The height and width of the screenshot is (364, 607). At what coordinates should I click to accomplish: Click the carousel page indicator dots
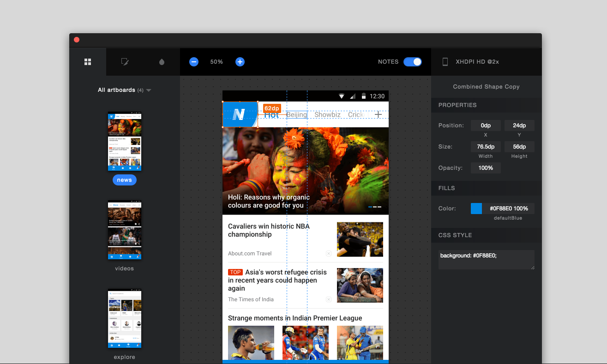pos(375,207)
